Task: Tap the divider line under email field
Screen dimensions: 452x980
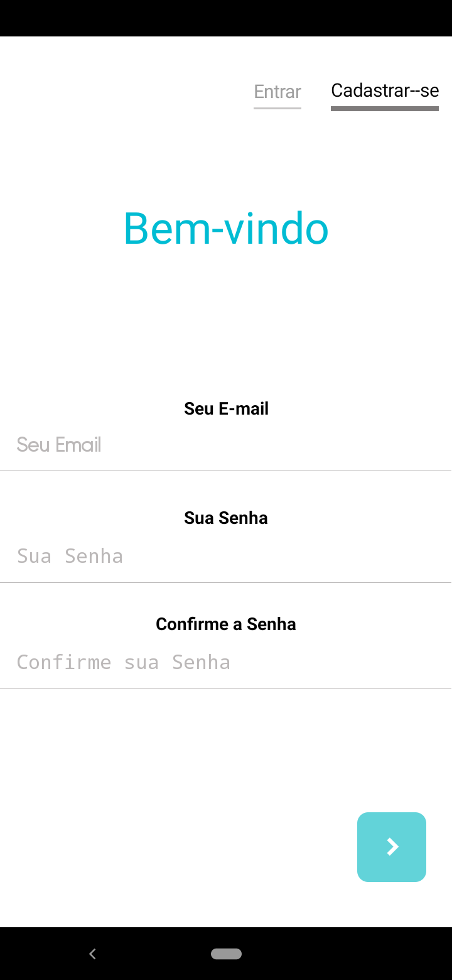Action: (x=226, y=471)
